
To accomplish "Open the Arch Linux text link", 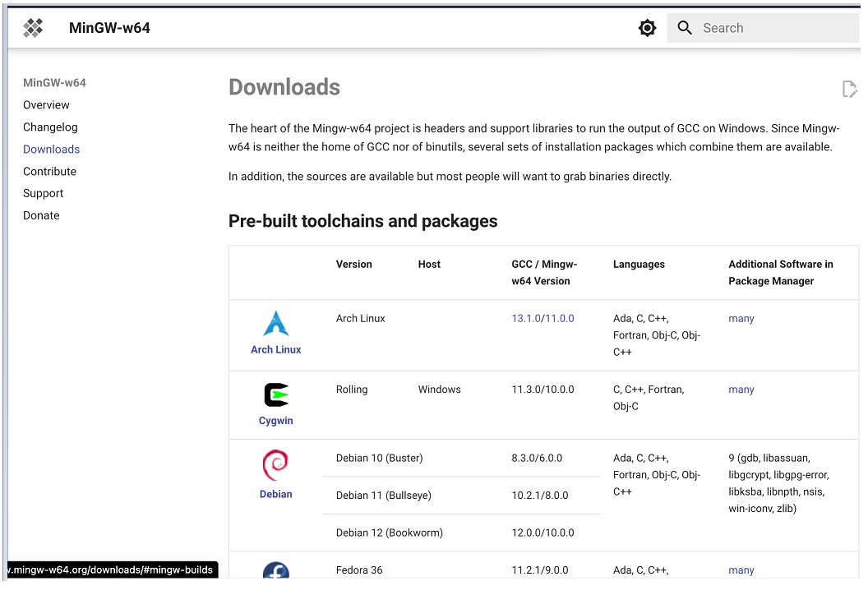I will 275,350.
